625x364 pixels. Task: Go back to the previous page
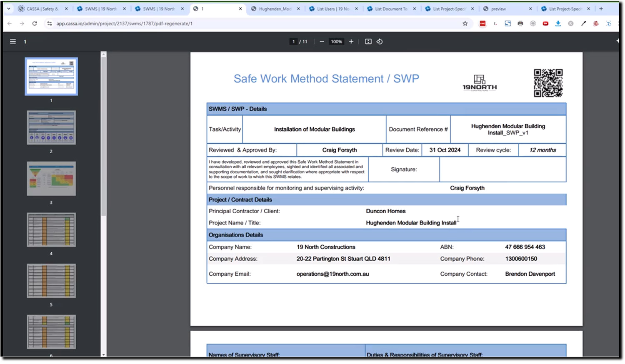pos(10,24)
